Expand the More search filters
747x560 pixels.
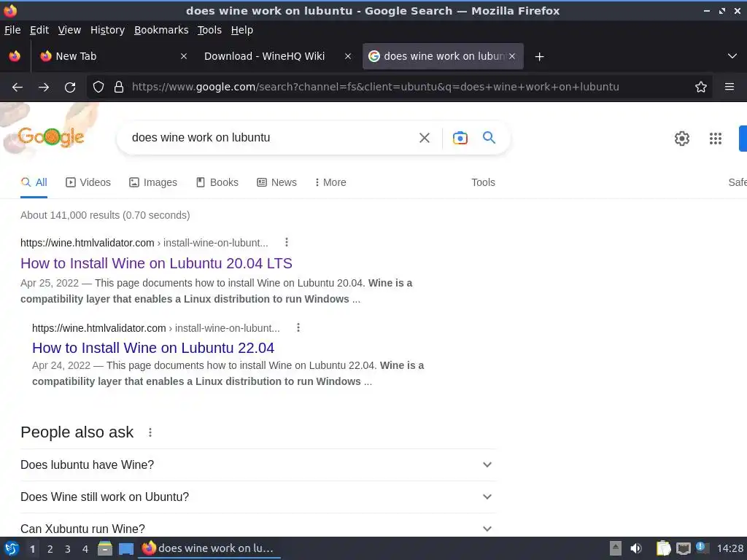click(330, 182)
